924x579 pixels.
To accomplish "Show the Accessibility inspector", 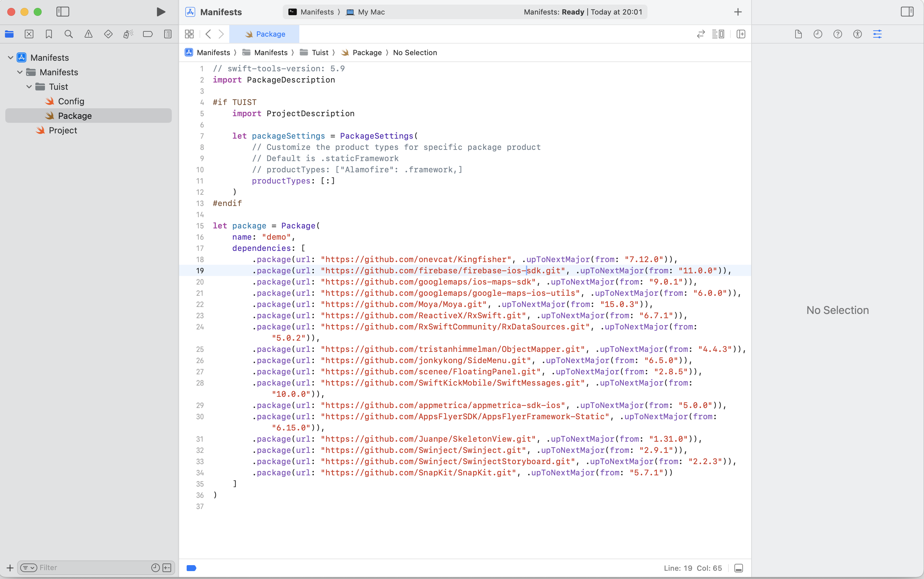I will 858,34.
